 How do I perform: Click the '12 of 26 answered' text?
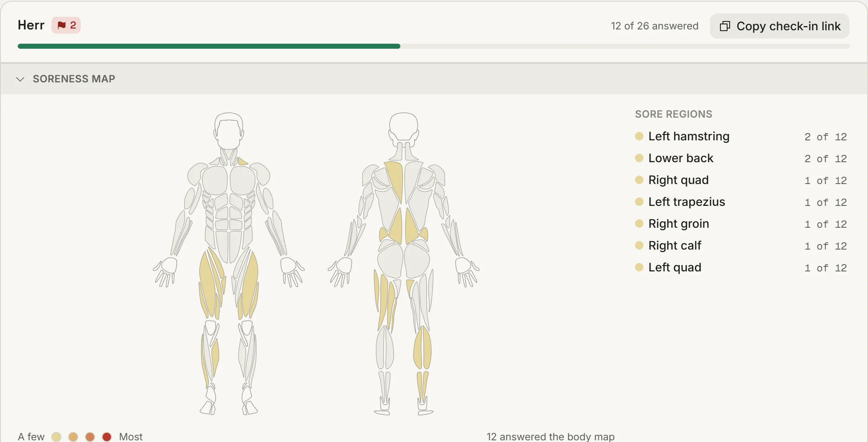click(x=654, y=26)
